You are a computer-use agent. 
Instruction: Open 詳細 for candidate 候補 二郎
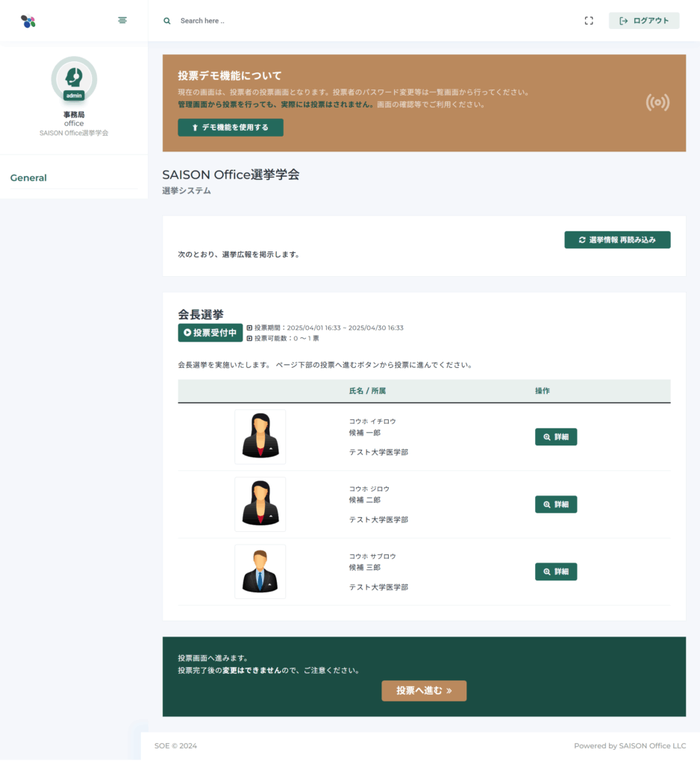click(x=556, y=504)
